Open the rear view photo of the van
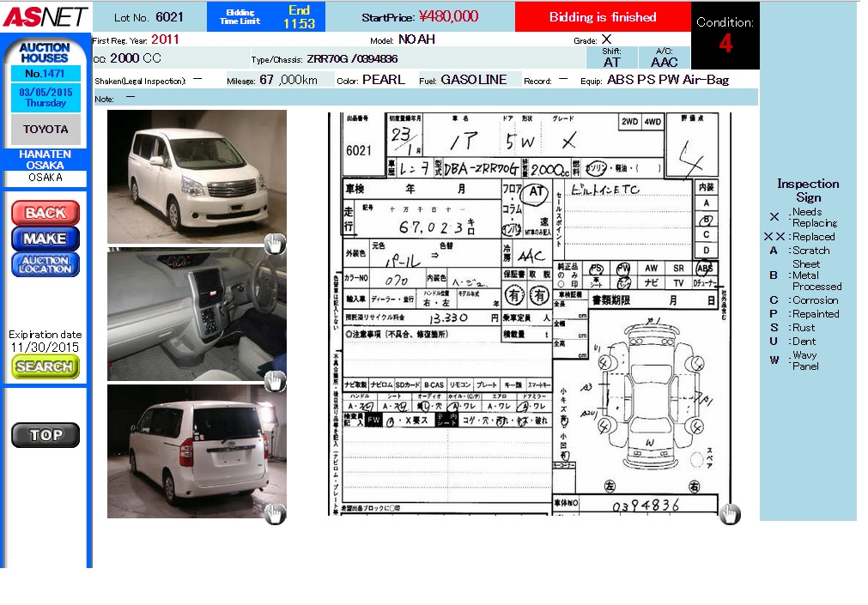This screenshot has height=605, width=868. click(x=197, y=451)
